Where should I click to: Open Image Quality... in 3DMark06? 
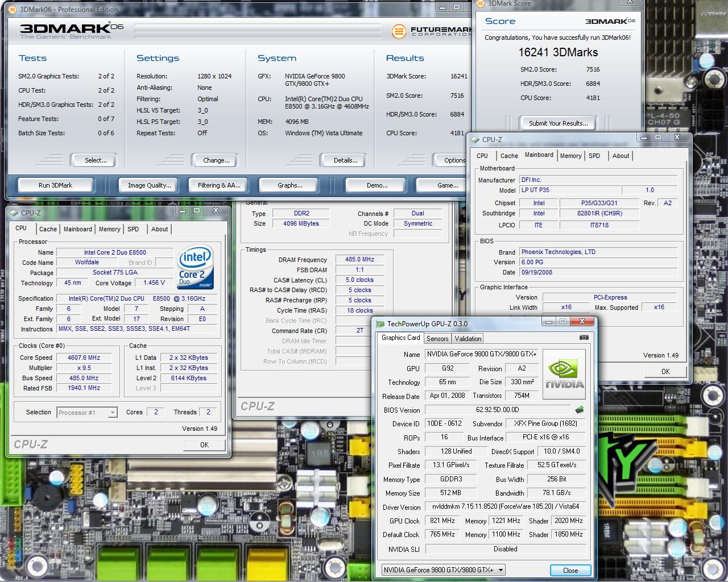click(x=149, y=185)
